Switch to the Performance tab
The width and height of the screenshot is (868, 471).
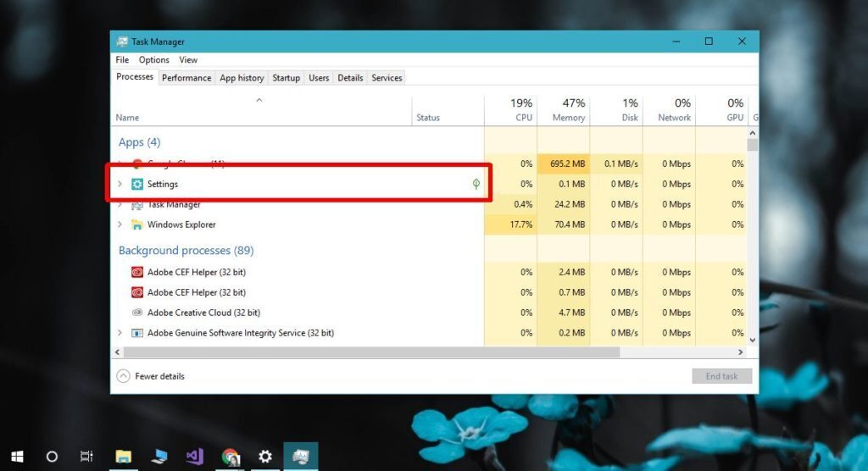point(186,78)
